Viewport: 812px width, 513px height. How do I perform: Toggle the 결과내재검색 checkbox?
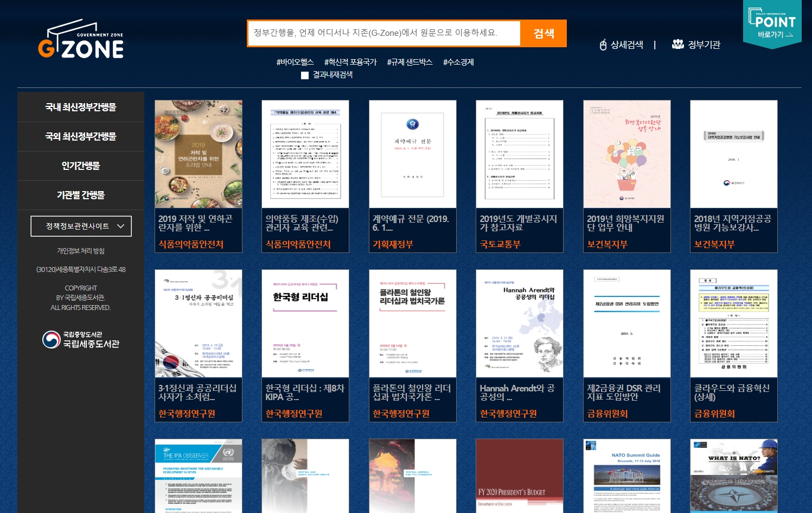[x=305, y=75]
